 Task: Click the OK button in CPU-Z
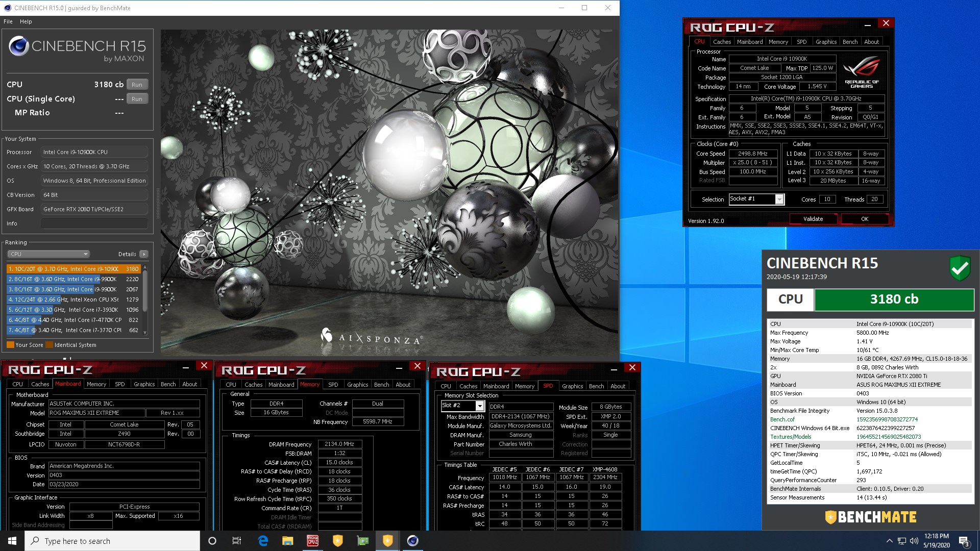[865, 219]
